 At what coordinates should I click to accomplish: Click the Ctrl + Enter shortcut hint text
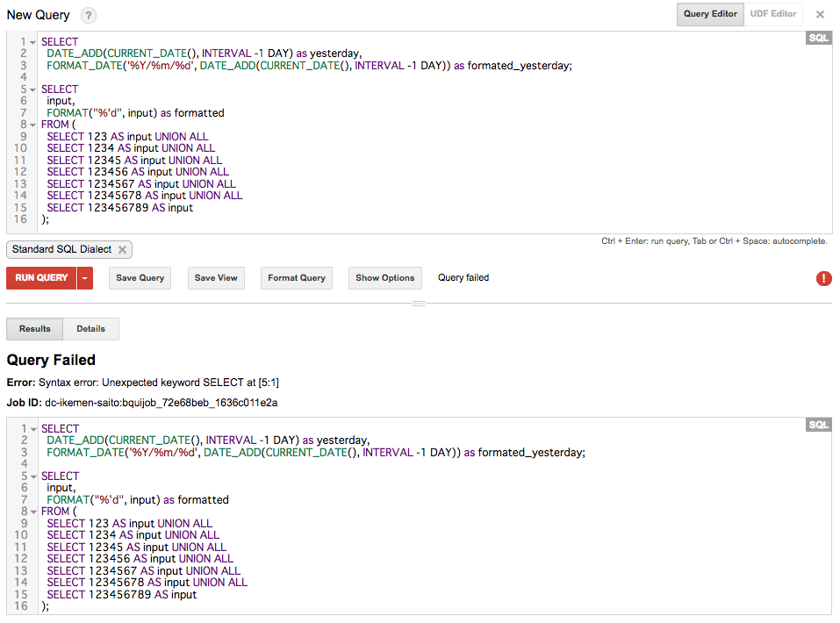(714, 241)
